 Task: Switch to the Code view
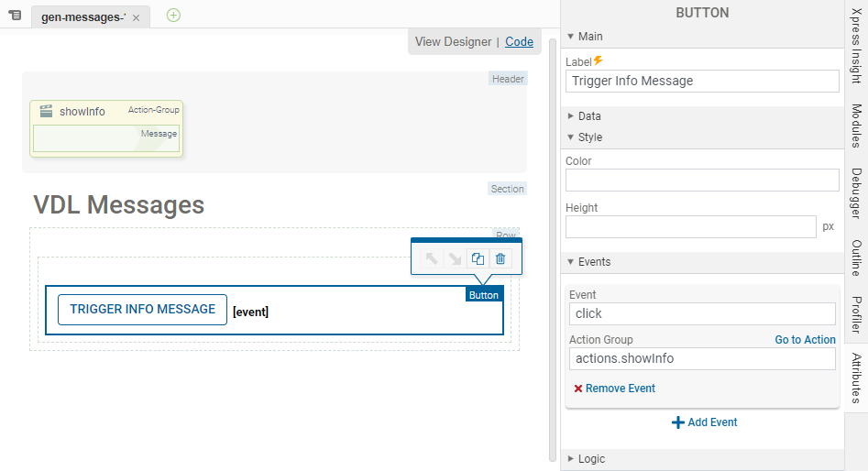pyautogui.click(x=519, y=41)
